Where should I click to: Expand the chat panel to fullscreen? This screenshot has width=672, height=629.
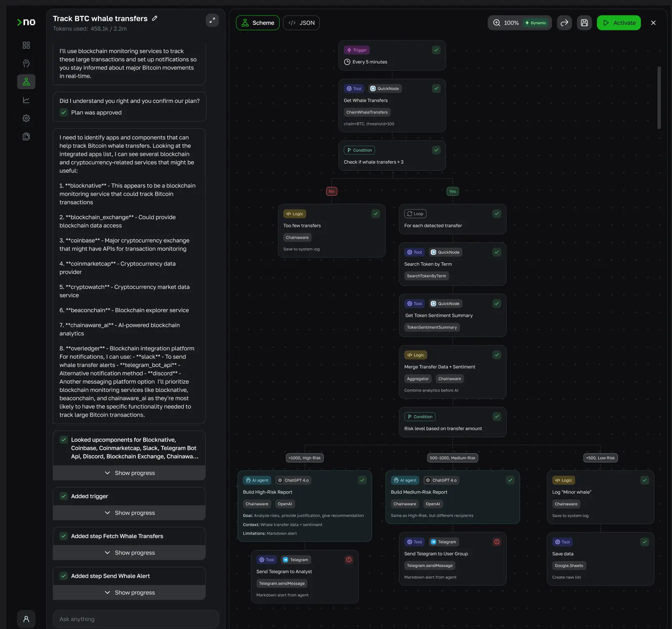212,20
